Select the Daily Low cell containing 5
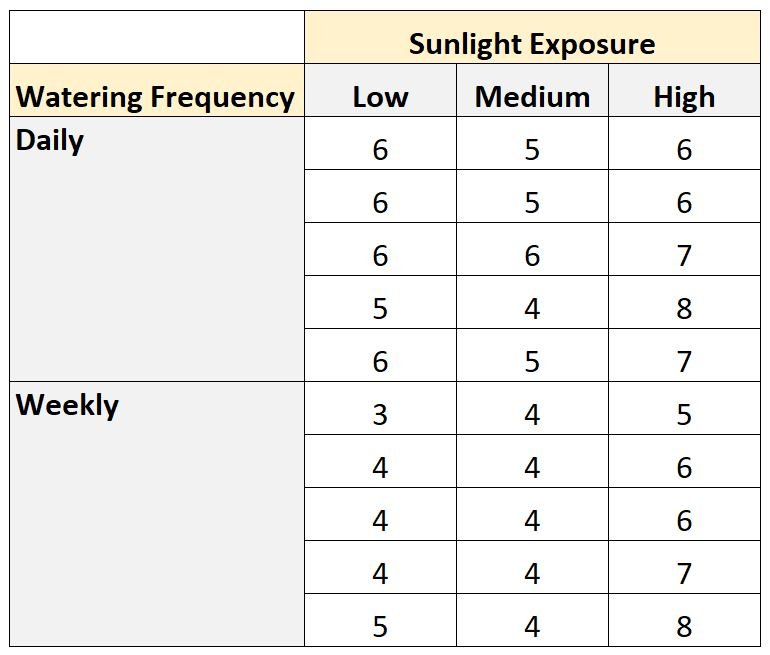 pos(381,302)
